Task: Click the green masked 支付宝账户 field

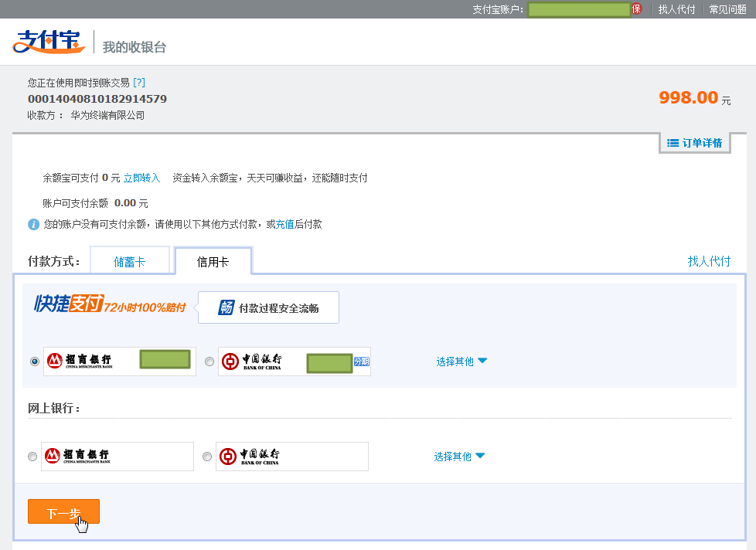Action: point(579,9)
